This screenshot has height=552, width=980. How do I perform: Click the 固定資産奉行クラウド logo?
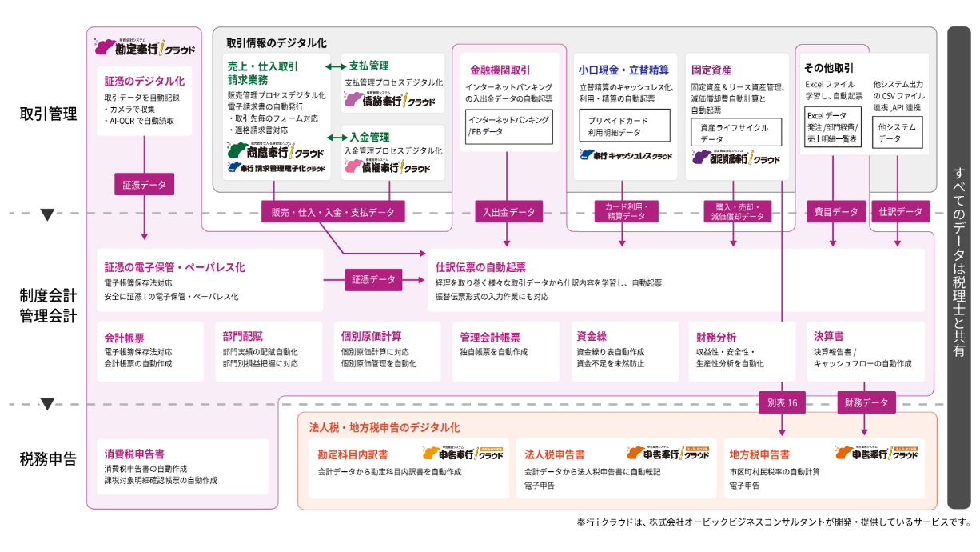(x=735, y=157)
